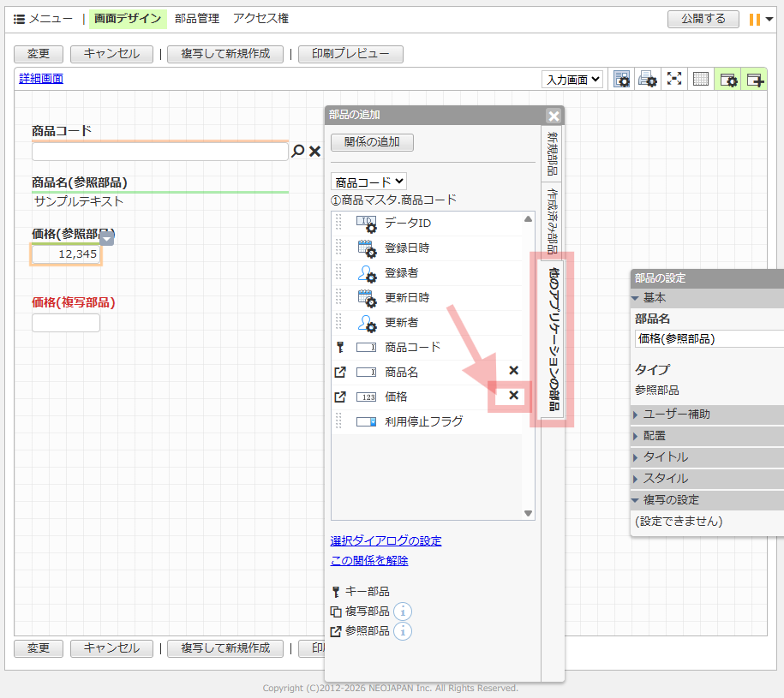784x698 pixels.
Task: Click the この関係を解除 link
Action: click(369, 561)
